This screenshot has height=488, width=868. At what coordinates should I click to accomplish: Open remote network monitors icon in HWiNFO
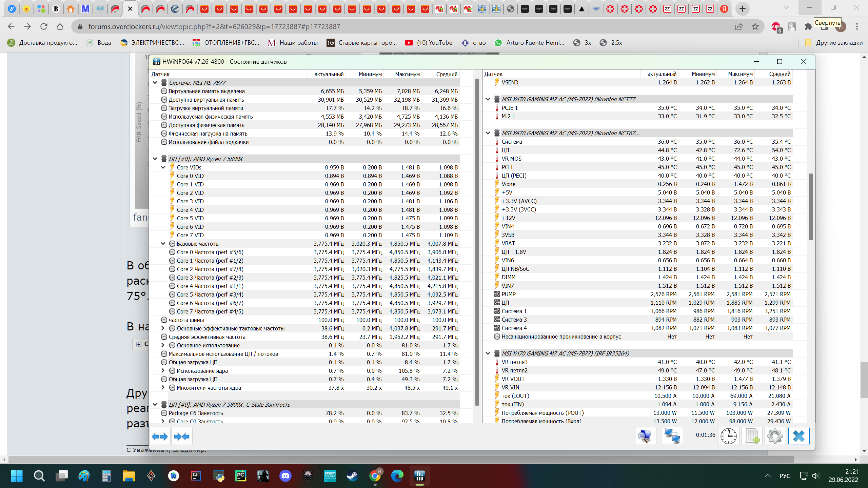pos(672,436)
